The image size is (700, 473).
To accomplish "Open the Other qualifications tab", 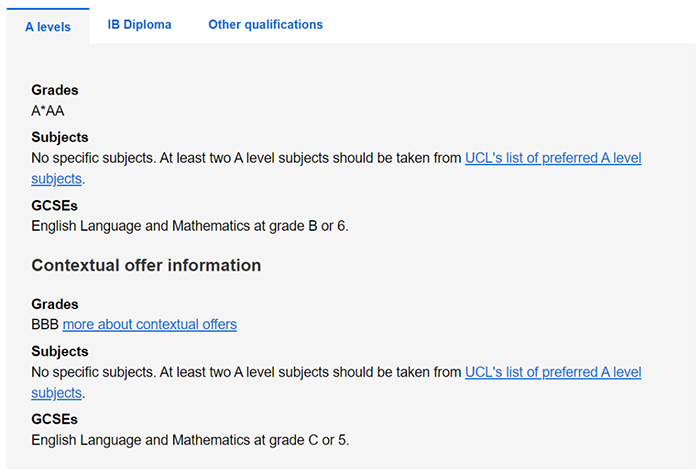I will point(265,25).
